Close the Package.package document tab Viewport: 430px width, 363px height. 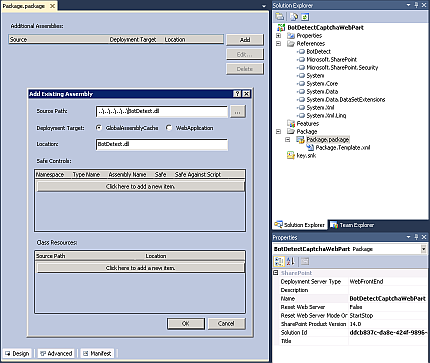pos(52,6)
